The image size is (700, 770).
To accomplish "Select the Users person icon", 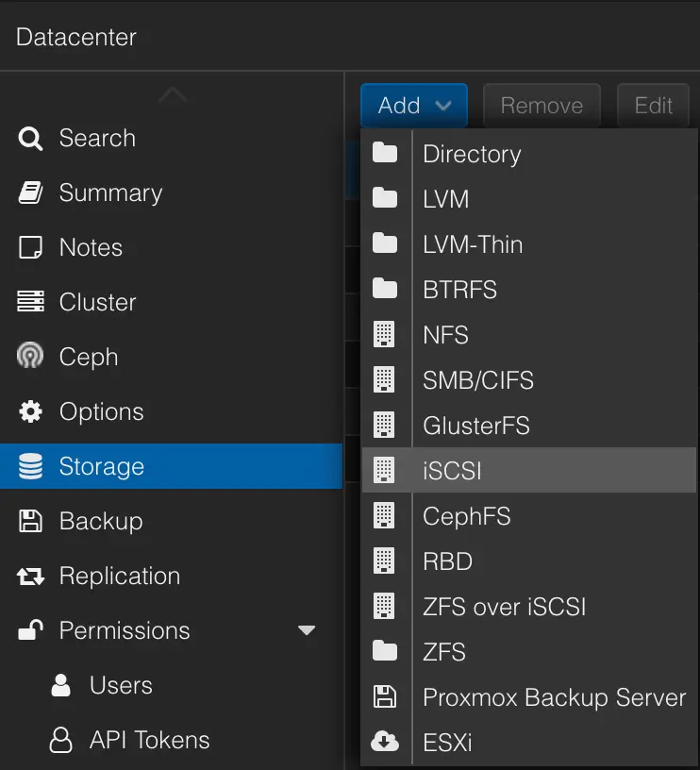I will pos(59,685).
